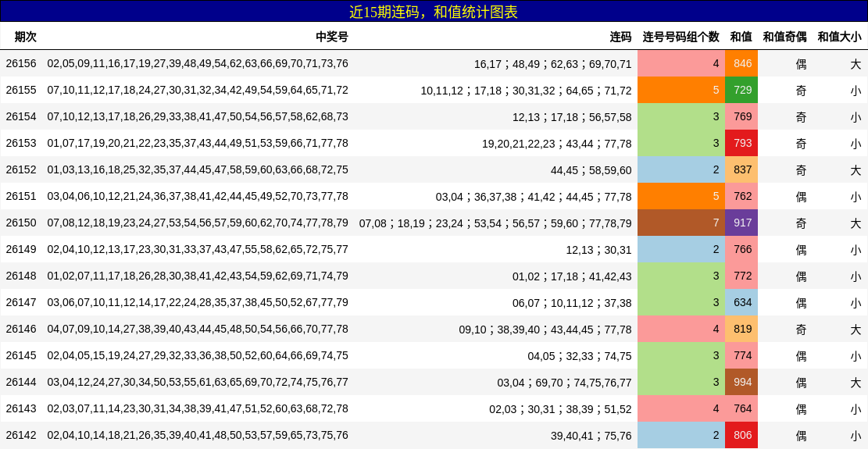
Task: Click the '连码' column header
Action: 620,37
